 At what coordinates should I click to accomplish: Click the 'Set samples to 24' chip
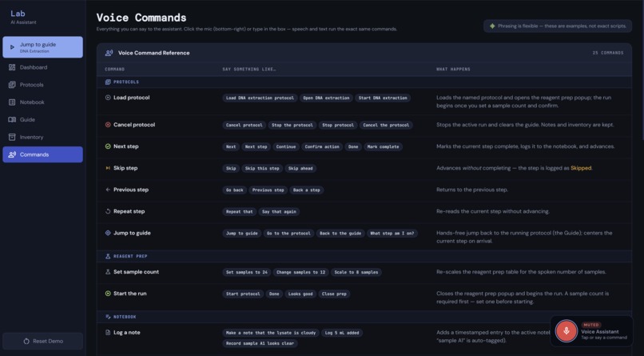click(246, 272)
